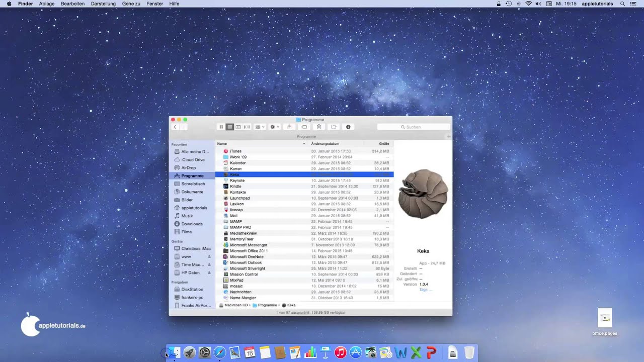Screen dimensions: 644x362
Task: Click the Time Machine menu bar icon
Action: (509, 4)
